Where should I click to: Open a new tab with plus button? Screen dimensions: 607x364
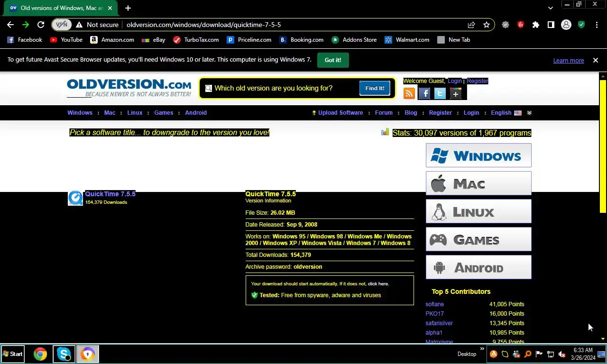[x=128, y=8]
